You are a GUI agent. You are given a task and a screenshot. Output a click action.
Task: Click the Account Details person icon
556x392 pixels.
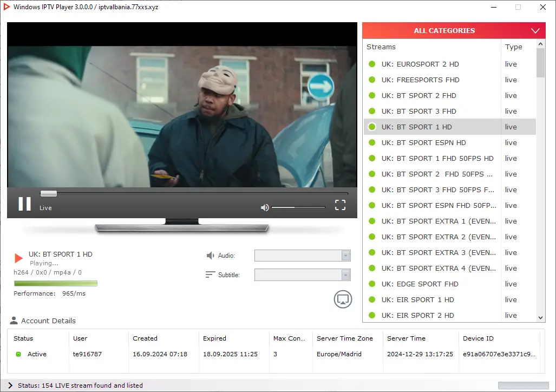14,321
